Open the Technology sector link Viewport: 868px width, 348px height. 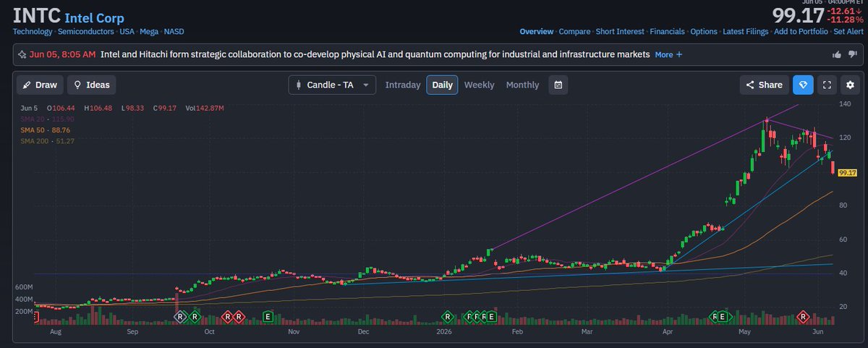(33, 32)
